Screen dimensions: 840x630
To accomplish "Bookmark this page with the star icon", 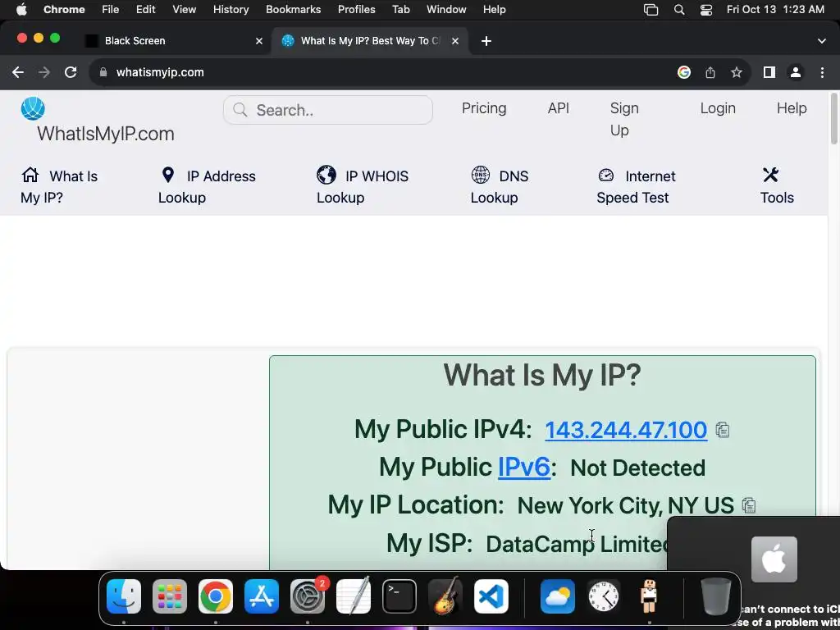I will click(737, 72).
